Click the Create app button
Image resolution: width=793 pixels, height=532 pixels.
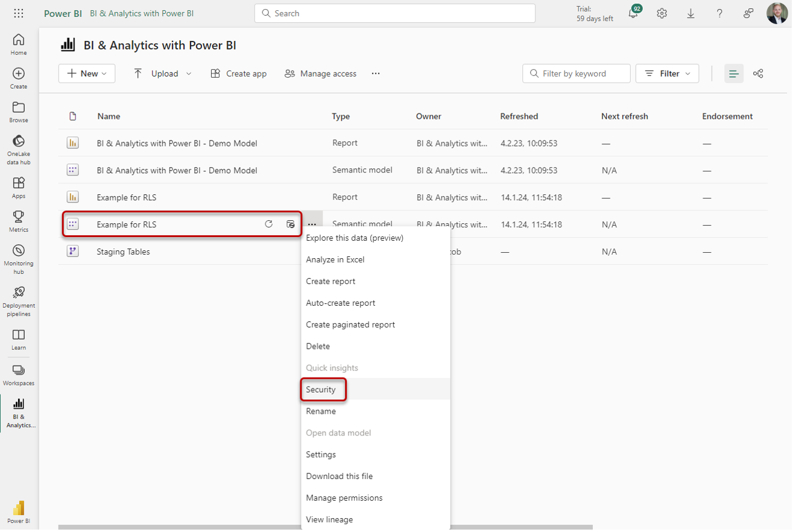coord(239,74)
